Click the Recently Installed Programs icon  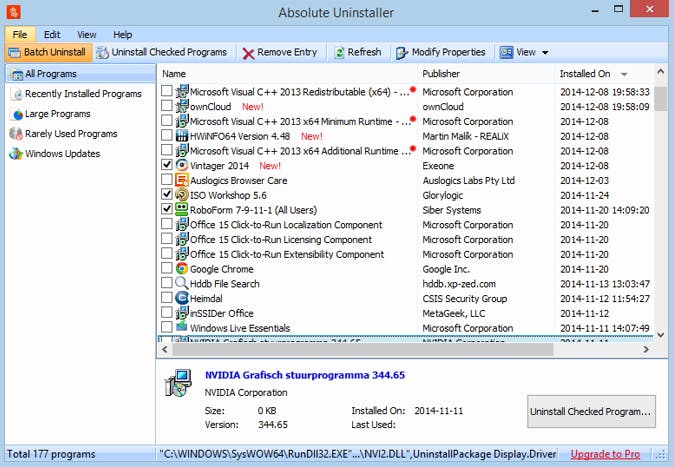coord(17,94)
